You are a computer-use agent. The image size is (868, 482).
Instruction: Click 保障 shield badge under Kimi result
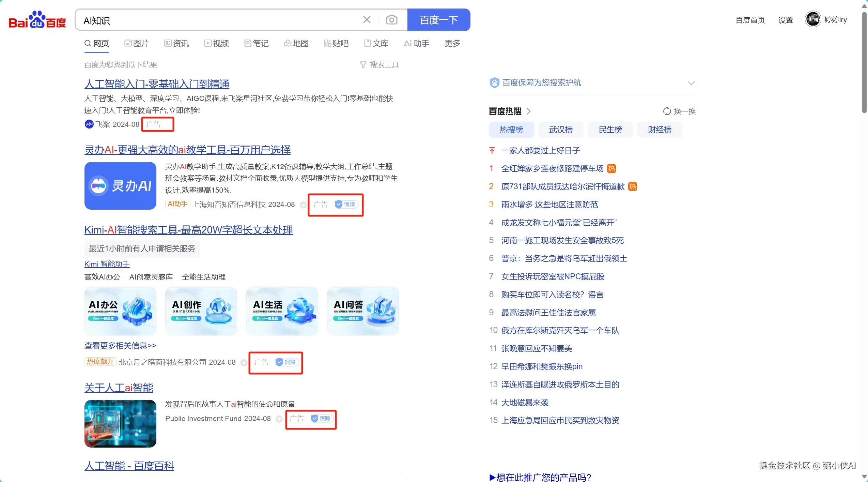pyautogui.click(x=287, y=362)
